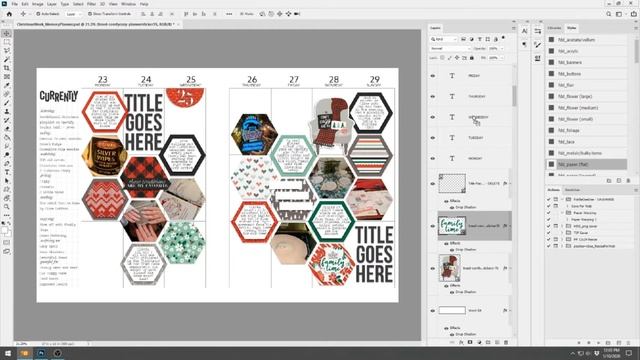Screen dimensions: 640x360
Task: Delete layer using Layers trash icon
Action: [x=506, y=342]
